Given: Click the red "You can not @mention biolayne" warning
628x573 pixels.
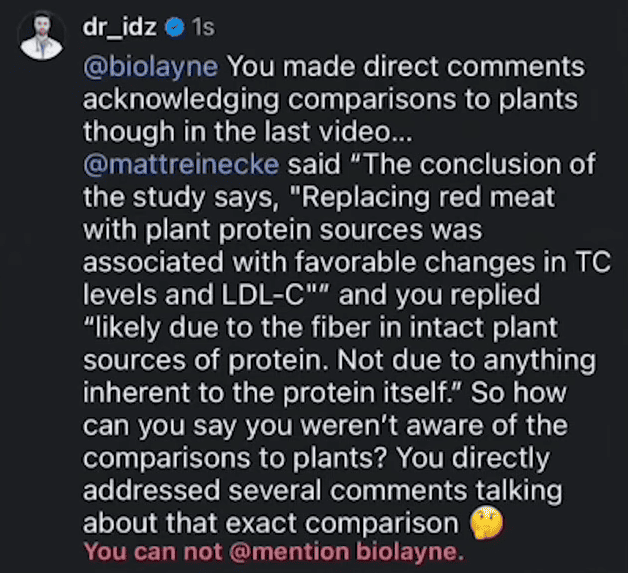Looking at the screenshot, I should [274, 553].
